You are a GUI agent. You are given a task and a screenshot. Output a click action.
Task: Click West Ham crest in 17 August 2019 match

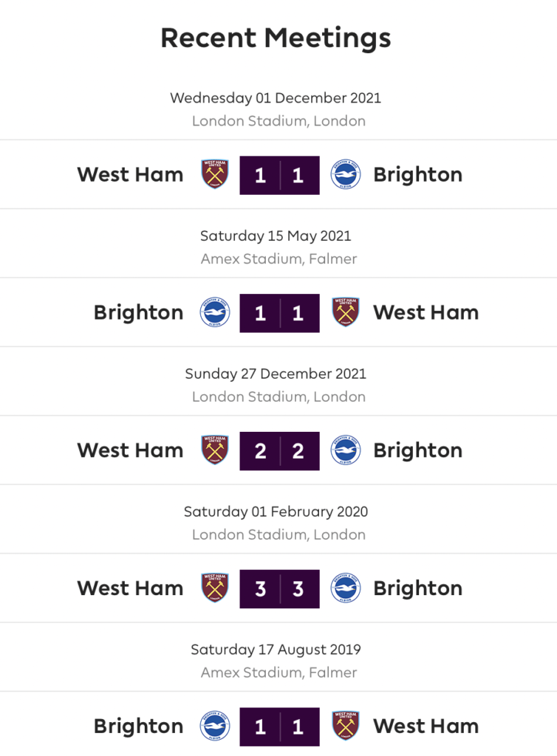[x=346, y=726]
